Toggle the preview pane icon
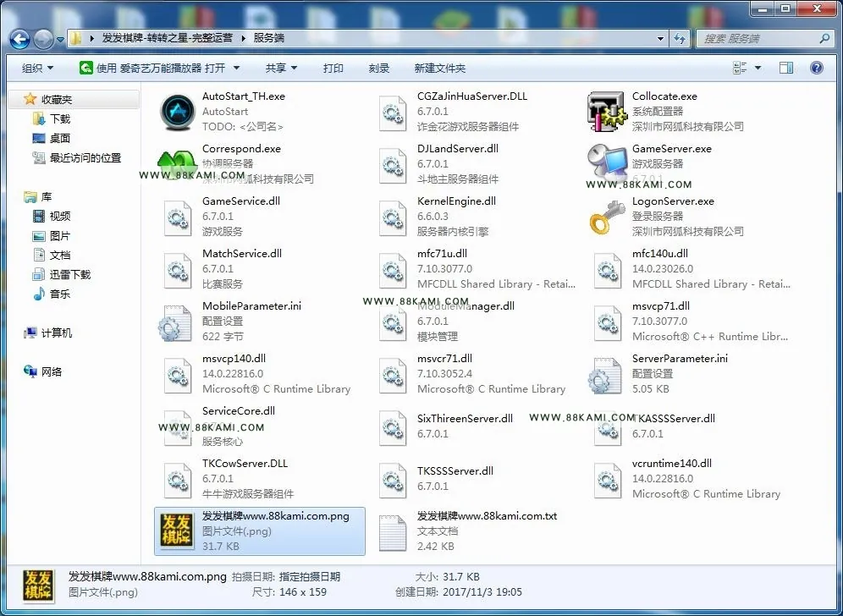Image resolution: width=843 pixels, height=616 pixels. 786,68
